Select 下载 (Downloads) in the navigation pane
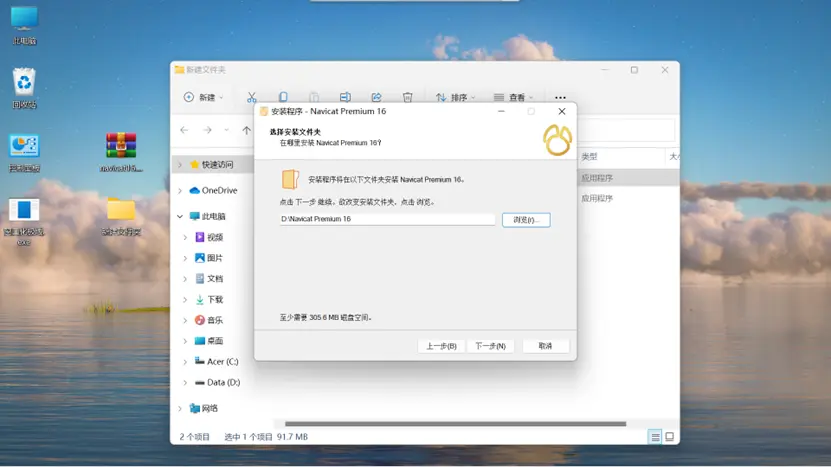This screenshot has width=831, height=467. (x=214, y=299)
